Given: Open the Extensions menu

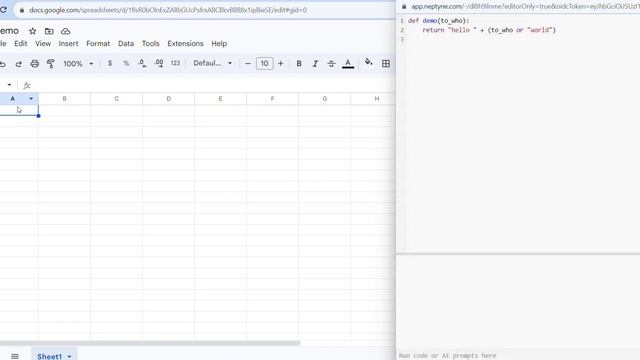Looking at the screenshot, I should pyautogui.click(x=185, y=43).
